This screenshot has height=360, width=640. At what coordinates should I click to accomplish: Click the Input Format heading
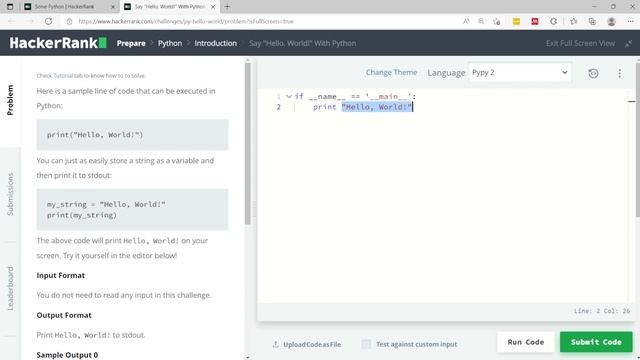click(x=61, y=276)
